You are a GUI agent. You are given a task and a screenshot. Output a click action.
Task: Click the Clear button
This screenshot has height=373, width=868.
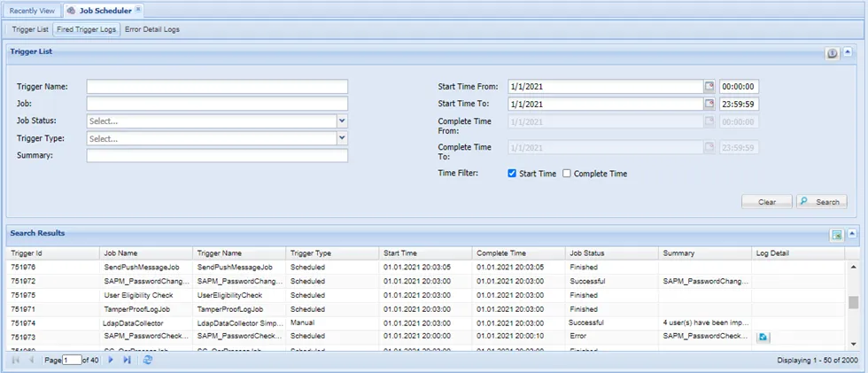tap(767, 202)
